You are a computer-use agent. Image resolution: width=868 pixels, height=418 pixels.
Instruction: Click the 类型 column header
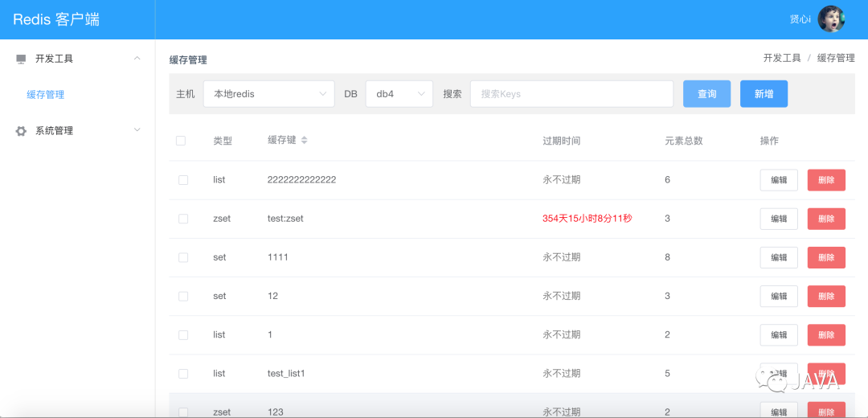click(x=223, y=141)
